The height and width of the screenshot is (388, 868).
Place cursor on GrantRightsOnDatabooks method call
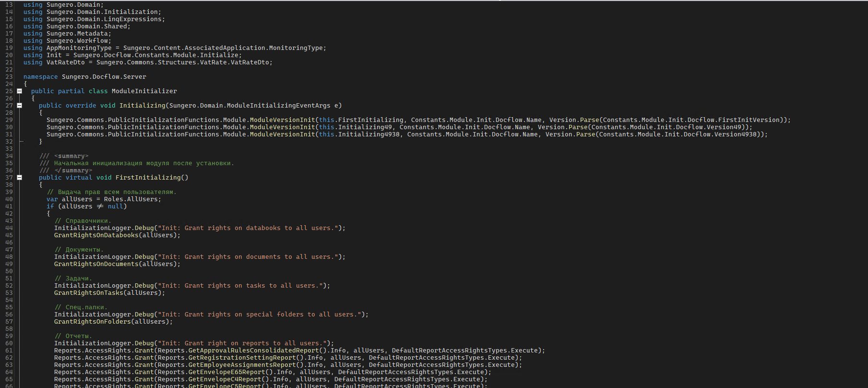(x=96, y=235)
